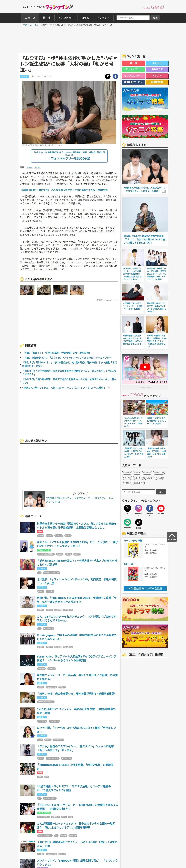
Task: Open the 映画公開カレンダーを見る button
Action: pyautogui.click(x=145, y=589)
